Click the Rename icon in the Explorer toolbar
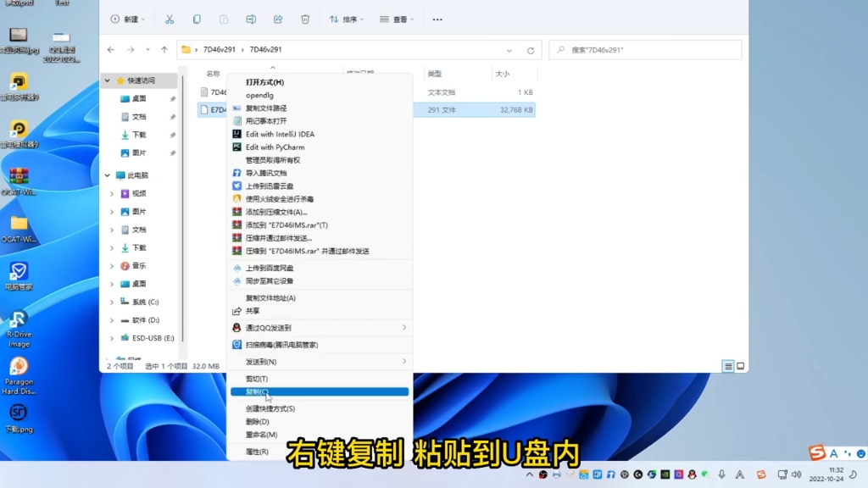868x488 pixels. click(249, 19)
